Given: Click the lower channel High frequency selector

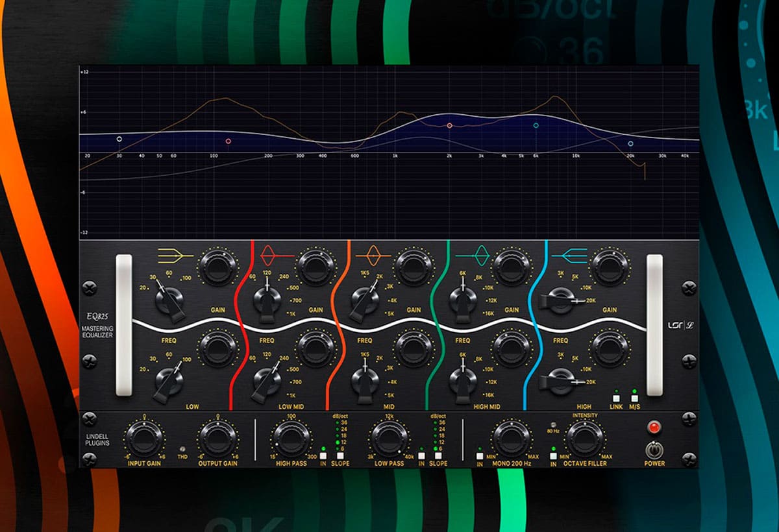Looking at the screenshot, I should pos(560,381).
